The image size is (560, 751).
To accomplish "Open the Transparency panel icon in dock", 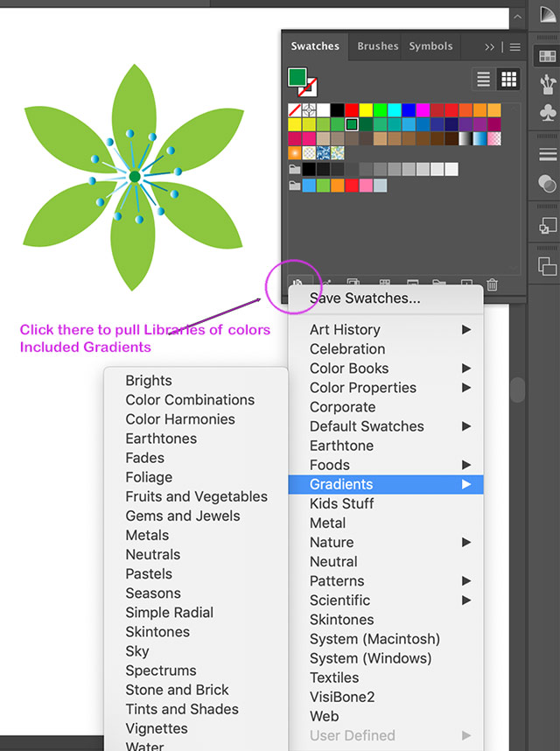I will coord(547,184).
